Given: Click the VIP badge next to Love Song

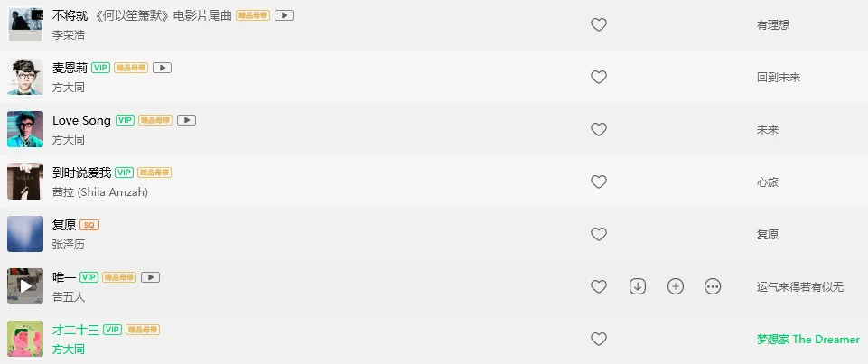Looking at the screenshot, I should pos(125,120).
